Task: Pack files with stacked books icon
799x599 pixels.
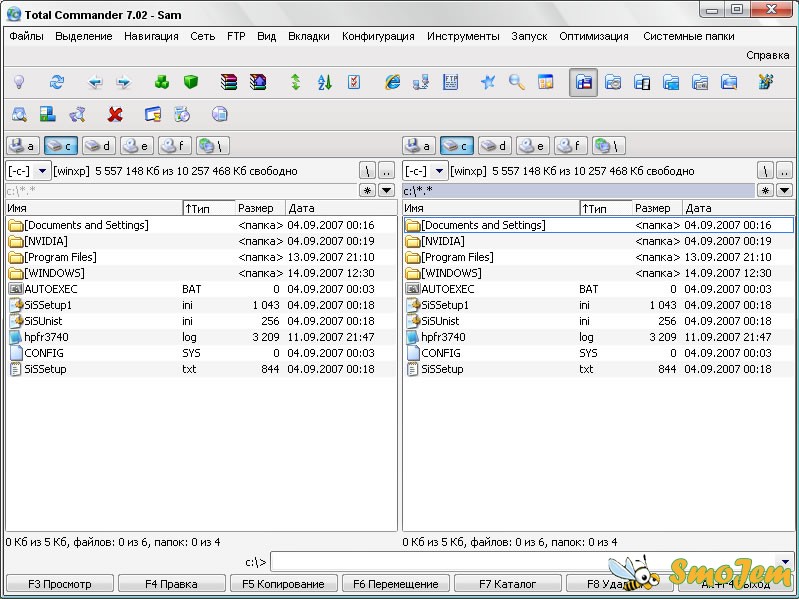Action: click(x=229, y=82)
